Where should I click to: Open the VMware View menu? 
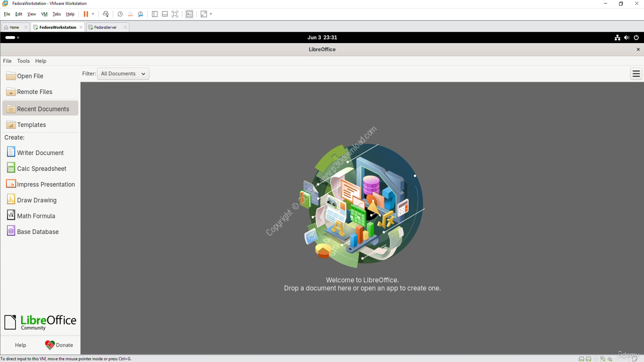[x=31, y=14]
